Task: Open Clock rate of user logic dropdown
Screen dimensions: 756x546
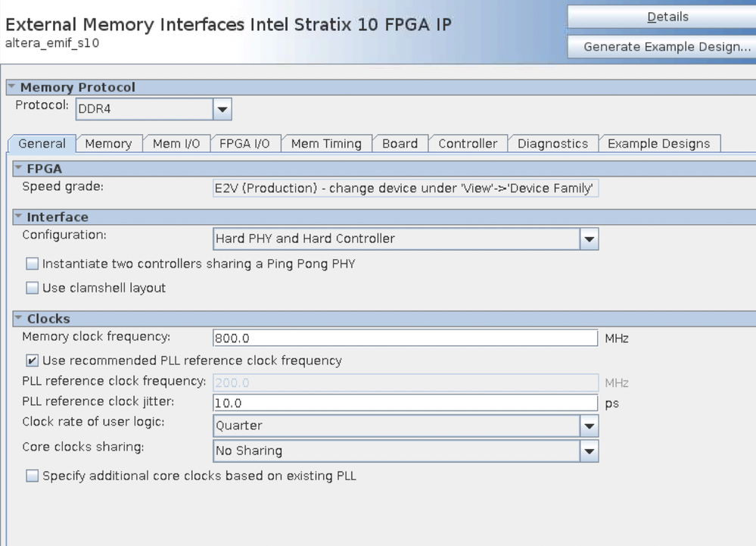Action: pyautogui.click(x=589, y=426)
